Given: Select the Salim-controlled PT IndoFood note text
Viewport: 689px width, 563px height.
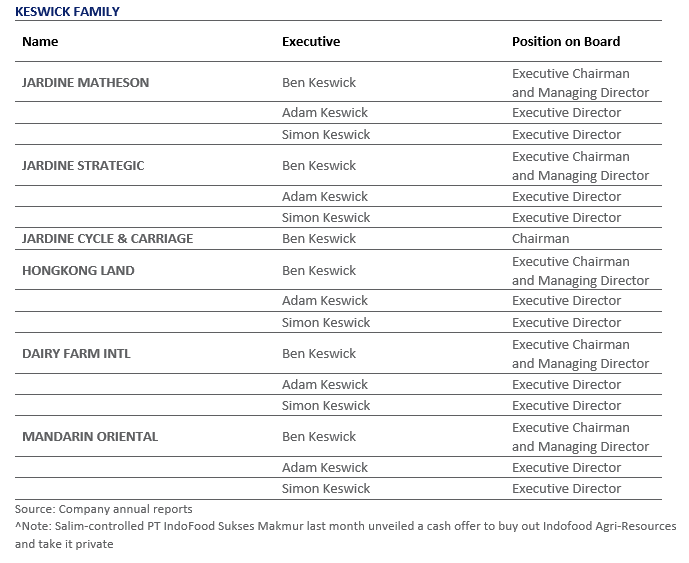Looking at the screenshot, I should (345, 535).
